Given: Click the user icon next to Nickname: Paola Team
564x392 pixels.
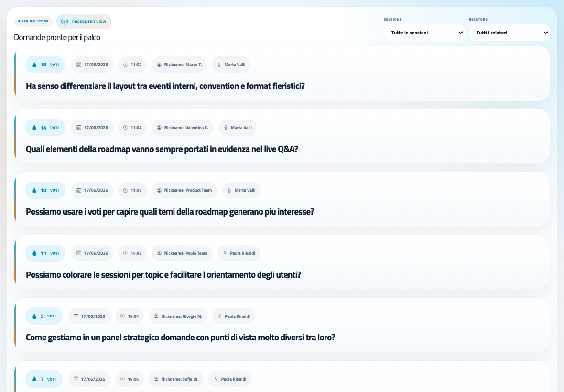Looking at the screenshot, I should pyautogui.click(x=159, y=253).
